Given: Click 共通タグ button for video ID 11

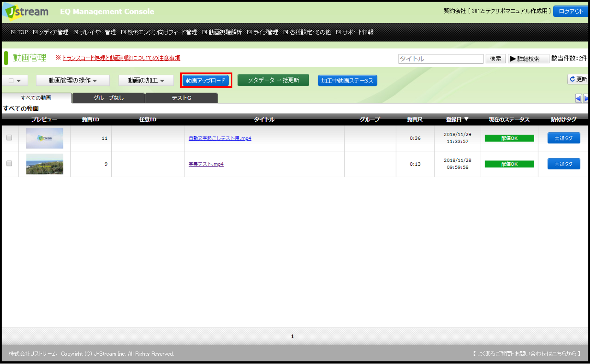Looking at the screenshot, I should [563, 138].
